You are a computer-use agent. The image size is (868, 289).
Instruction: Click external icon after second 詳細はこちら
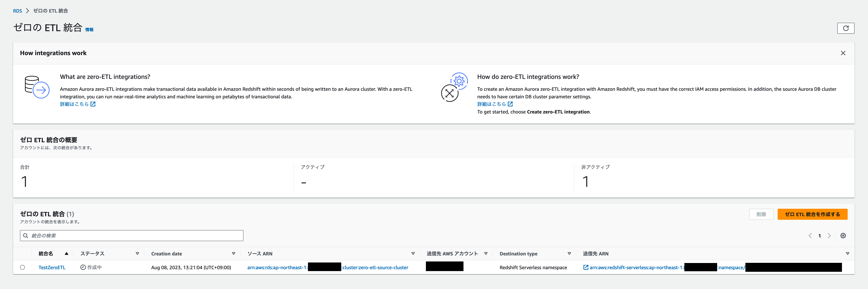[510, 104]
